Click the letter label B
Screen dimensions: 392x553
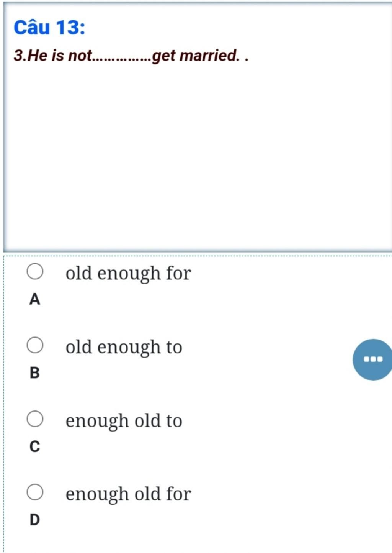[34, 372]
